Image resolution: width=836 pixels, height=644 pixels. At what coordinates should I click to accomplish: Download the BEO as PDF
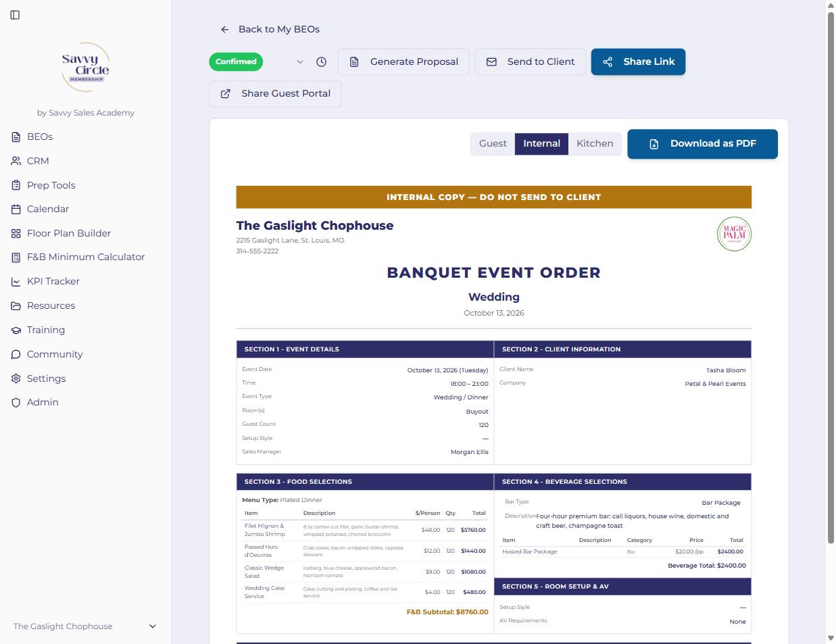pos(702,144)
